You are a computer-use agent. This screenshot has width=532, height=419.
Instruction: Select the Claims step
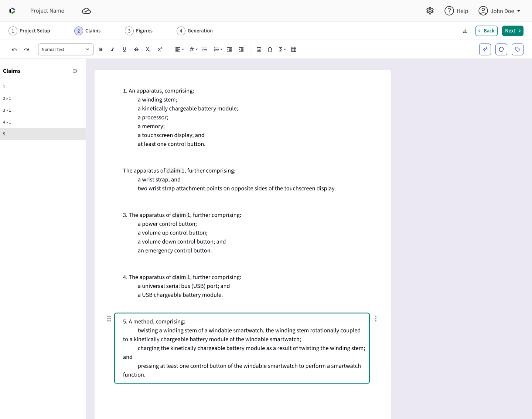pos(88,31)
